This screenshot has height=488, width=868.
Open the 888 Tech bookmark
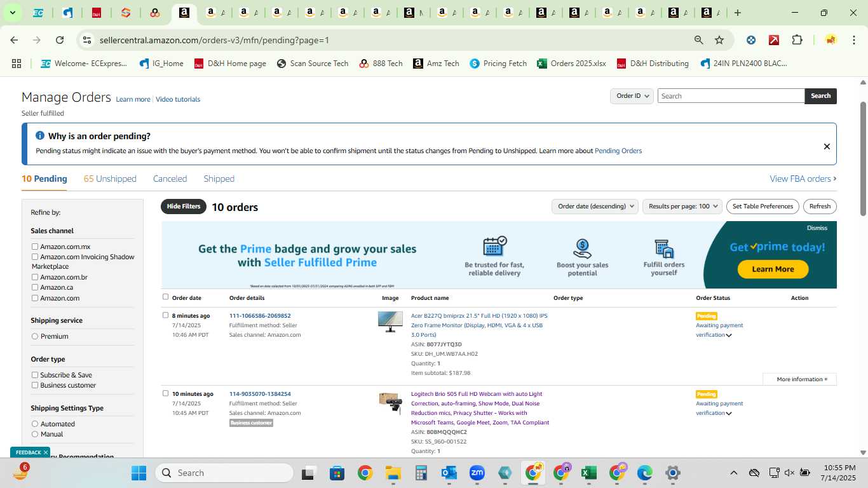click(381, 64)
